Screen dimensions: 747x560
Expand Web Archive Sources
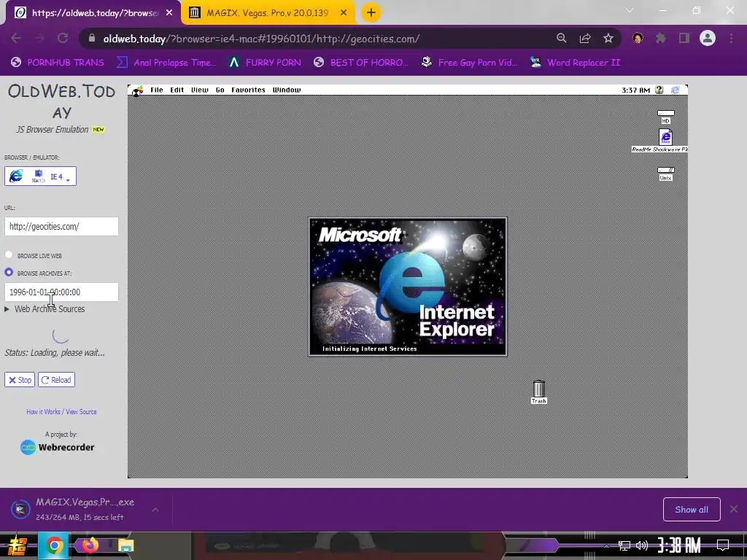click(44, 309)
